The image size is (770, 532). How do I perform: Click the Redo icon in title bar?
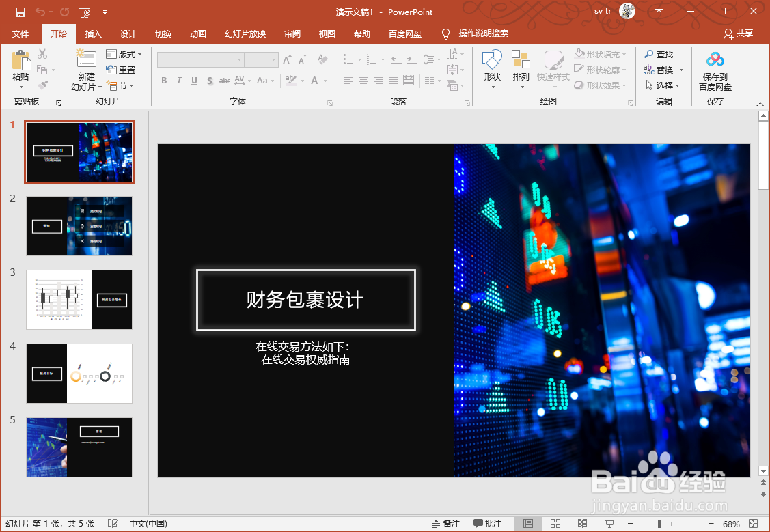click(x=64, y=12)
